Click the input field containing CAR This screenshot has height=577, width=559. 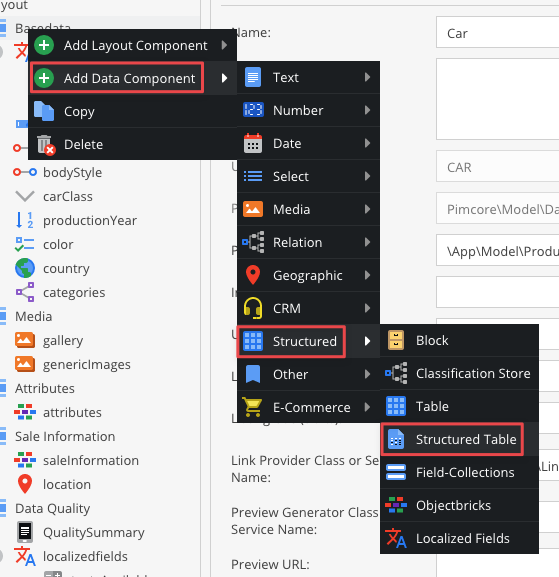click(498, 166)
